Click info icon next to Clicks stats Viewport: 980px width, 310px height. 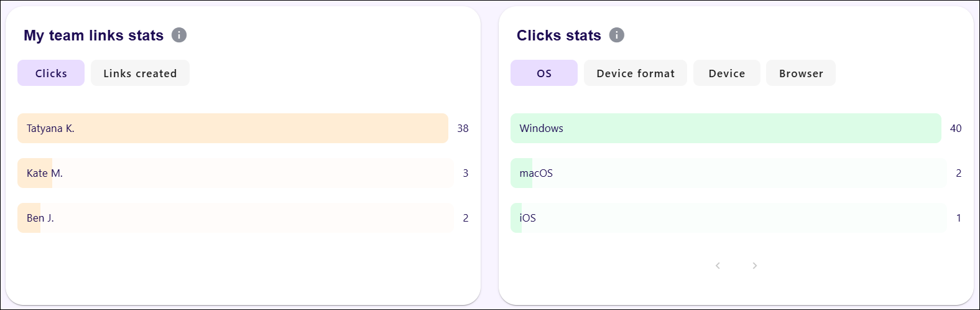coord(616,35)
